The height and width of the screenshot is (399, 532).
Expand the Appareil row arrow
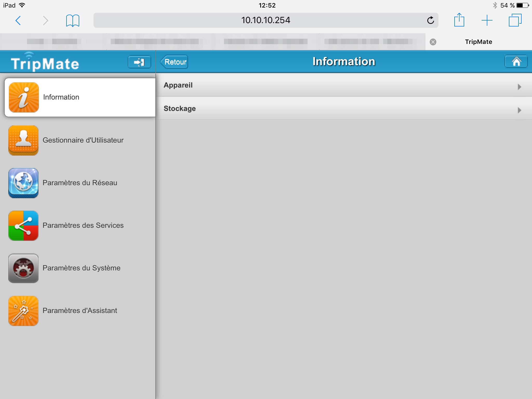pyautogui.click(x=519, y=87)
